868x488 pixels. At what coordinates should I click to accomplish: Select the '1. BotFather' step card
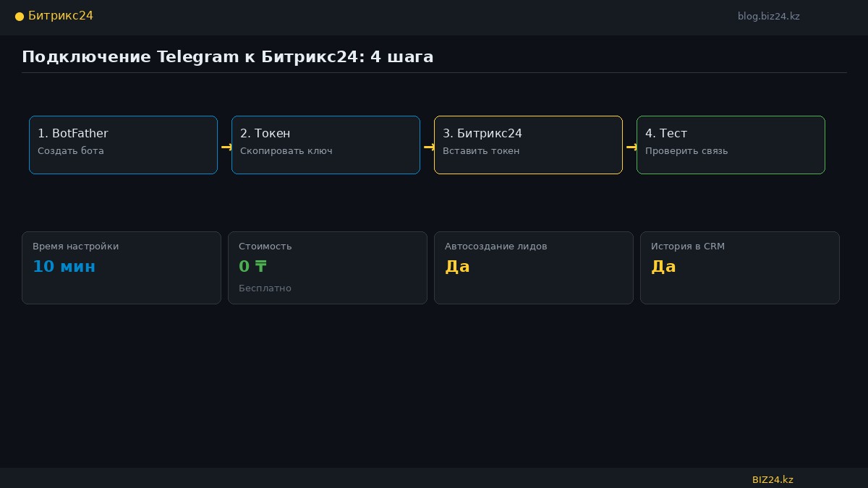[x=123, y=145]
